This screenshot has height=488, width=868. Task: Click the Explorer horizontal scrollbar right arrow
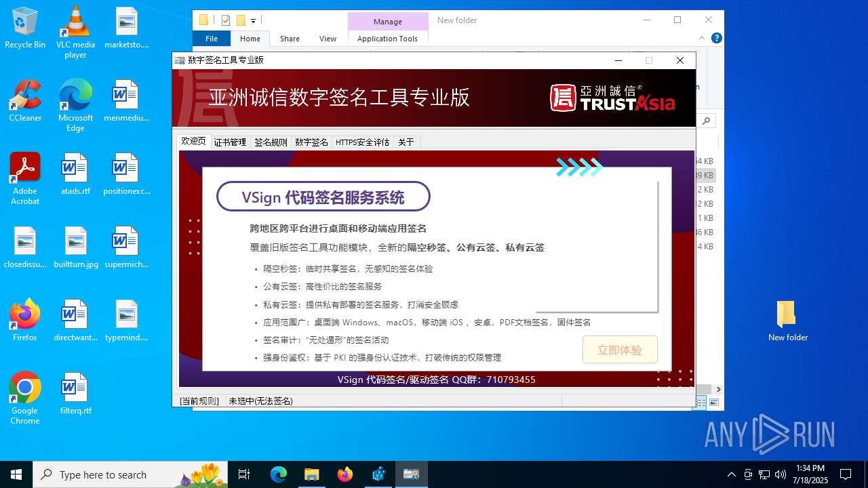click(718, 389)
